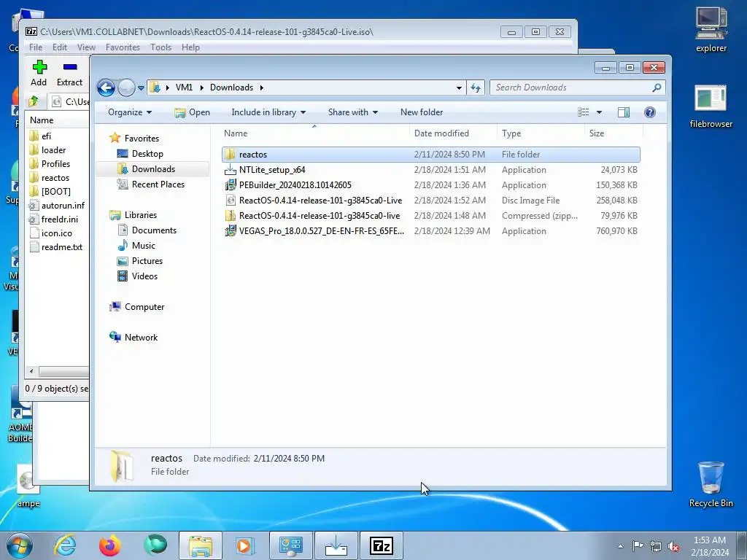Image resolution: width=747 pixels, height=560 pixels.
Task: Open the 7-Zip Edit menu
Action: (x=60, y=47)
